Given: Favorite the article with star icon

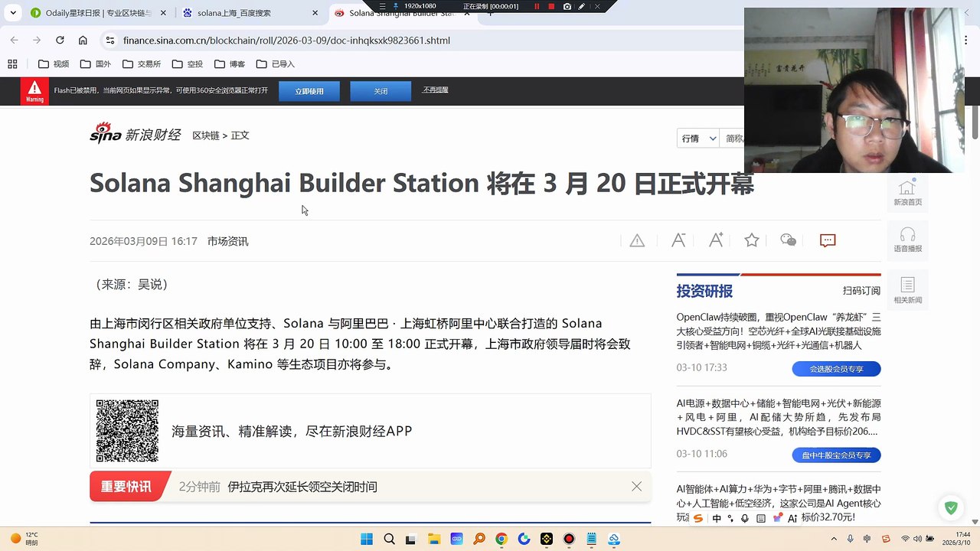Looking at the screenshot, I should 752,240.
